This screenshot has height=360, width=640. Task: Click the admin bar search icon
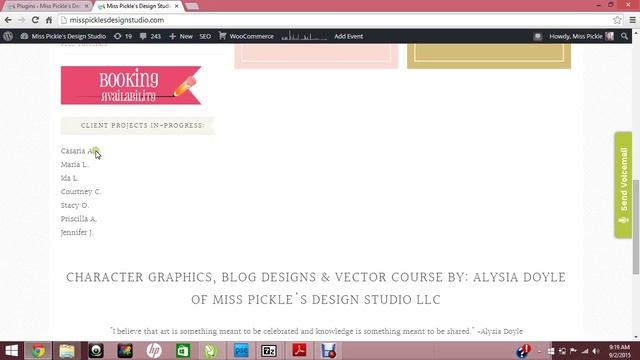coord(624,36)
